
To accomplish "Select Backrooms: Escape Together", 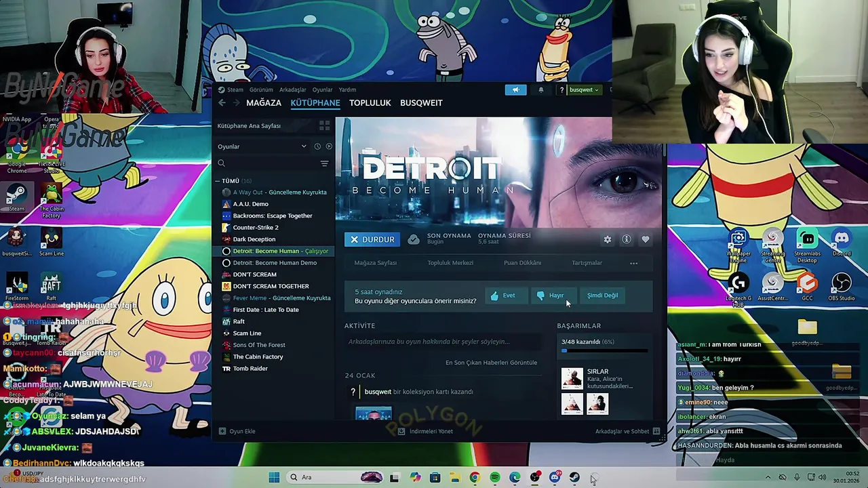I will (271, 216).
